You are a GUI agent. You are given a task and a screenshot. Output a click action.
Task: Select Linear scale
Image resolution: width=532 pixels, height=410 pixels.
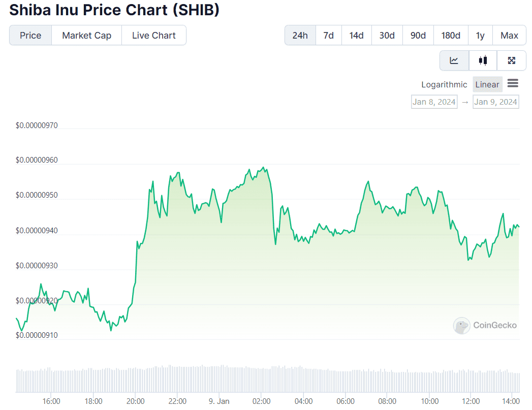[487, 84]
